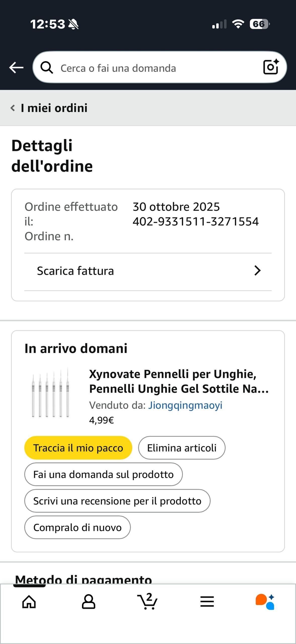Tap Scrivi una recensione per il prodotto
The height and width of the screenshot is (644, 296).
point(117,501)
